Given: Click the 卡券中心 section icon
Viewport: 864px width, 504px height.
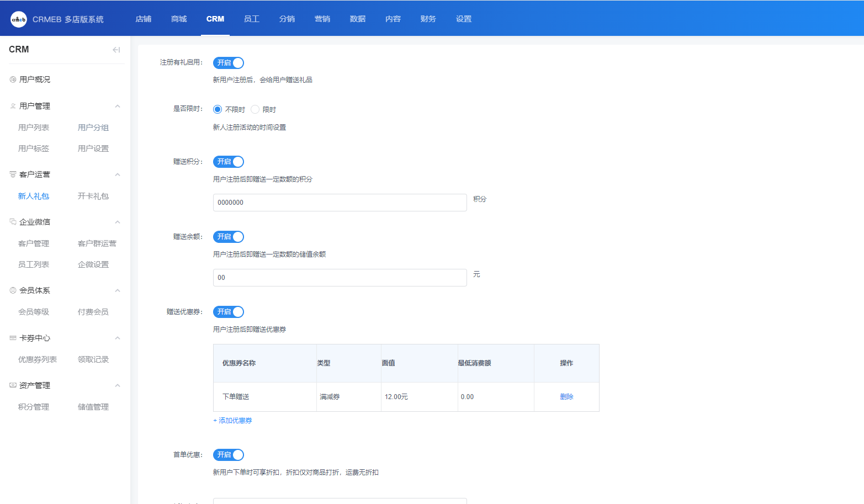Looking at the screenshot, I should pyautogui.click(x=13, y=338).
